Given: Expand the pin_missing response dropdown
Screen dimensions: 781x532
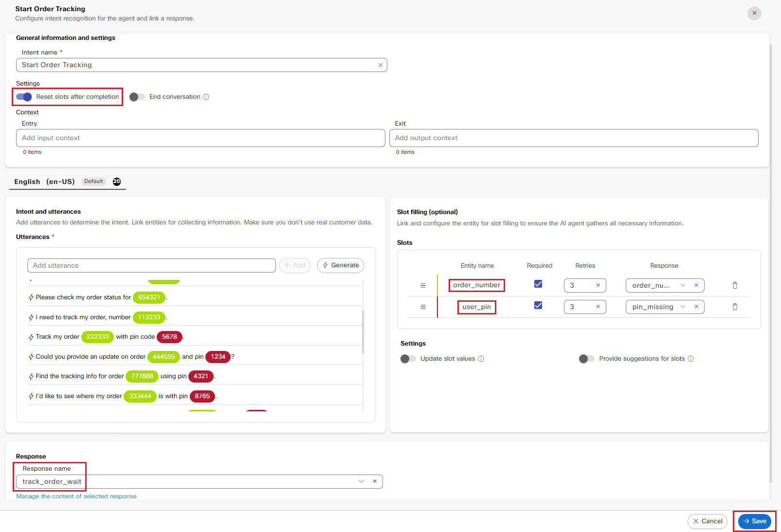Looking at the screenshot, I should (x=683, y=307).
